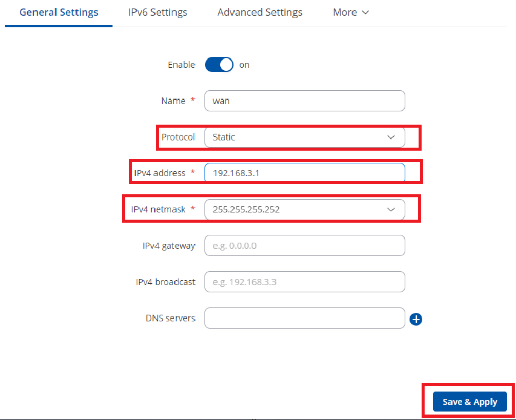Click the IPv4 address label text
The height and width of the screenshot is (420, 516).
(160, 173)
